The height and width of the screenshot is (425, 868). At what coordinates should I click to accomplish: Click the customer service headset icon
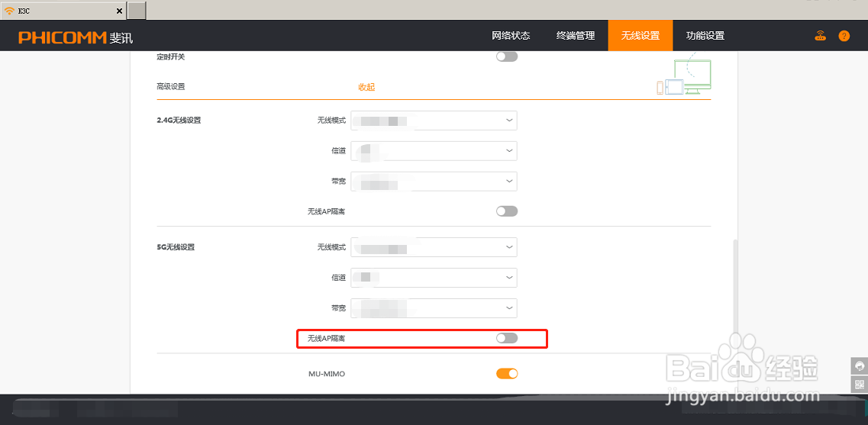(x=860, y=366)
